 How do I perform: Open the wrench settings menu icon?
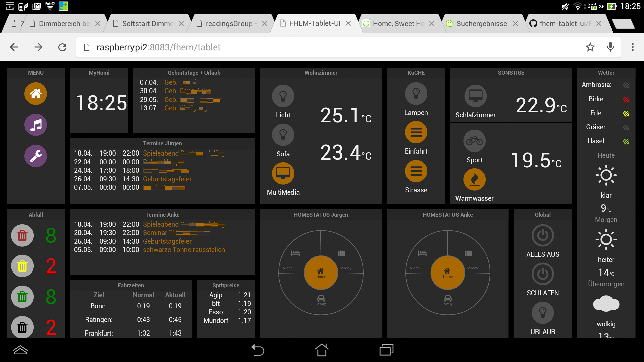[36, 156]
